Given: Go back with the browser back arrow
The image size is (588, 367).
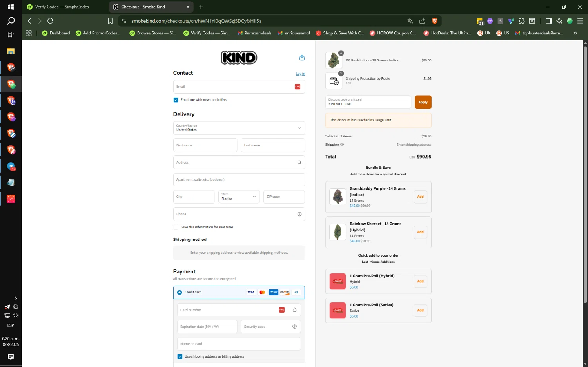Looking at the screenshot, I should coord(29,21).
